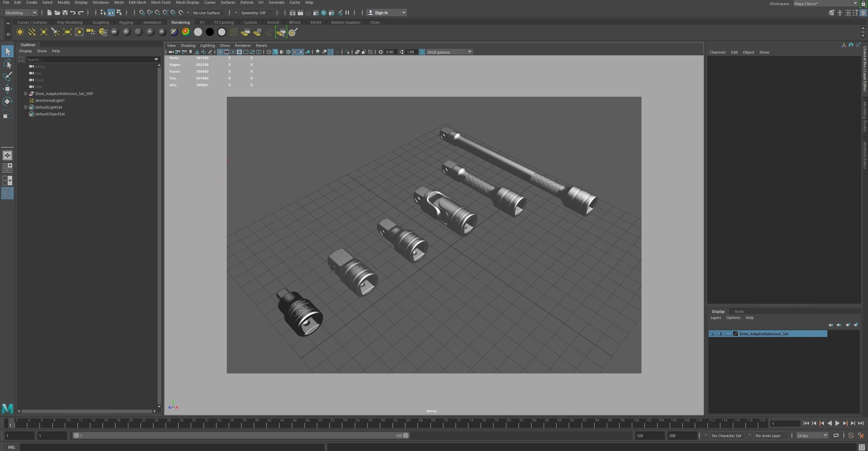Activate the Rotate tool in the toolbox
Screen dimensions: 868x451
7,101
